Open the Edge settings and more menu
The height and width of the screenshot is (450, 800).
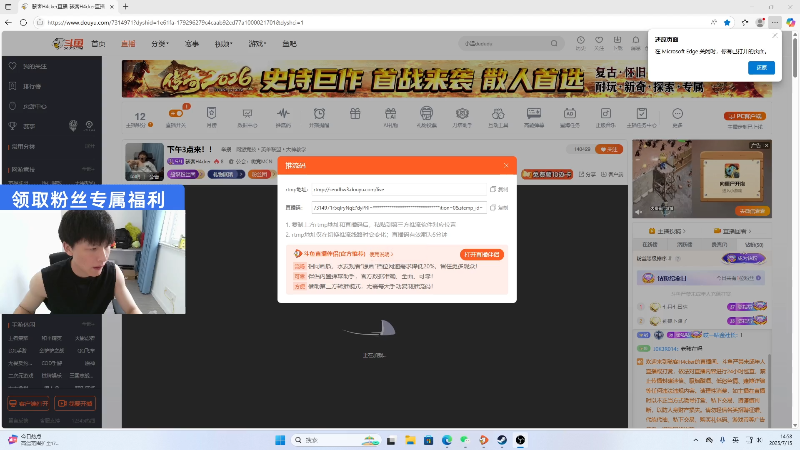coord(775,22)
